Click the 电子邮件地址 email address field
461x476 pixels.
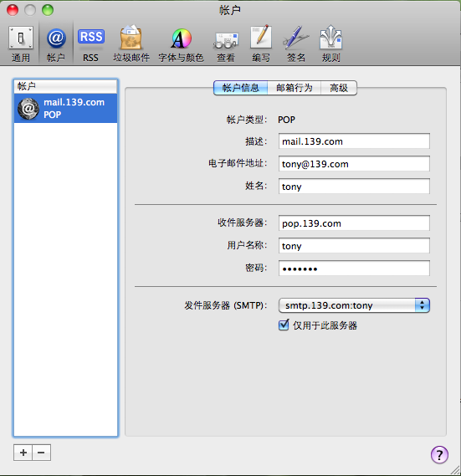coord(354,164)
